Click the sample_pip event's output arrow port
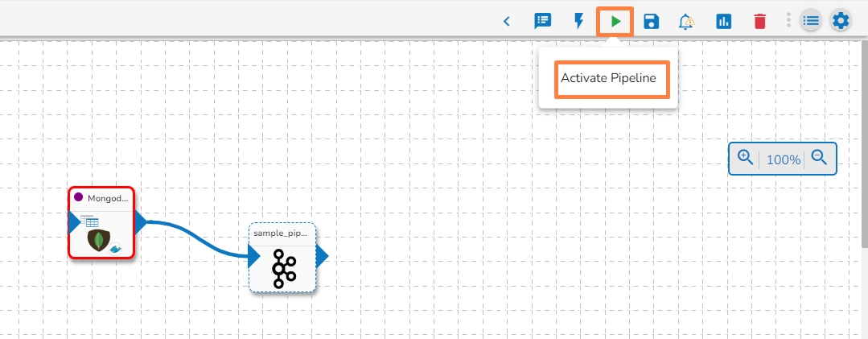The image size is (868, 339). coord(322,257)
